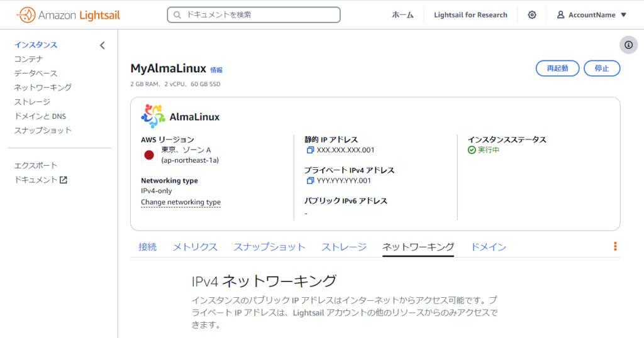
Task: Open the vertical three-dot more menu
Action: (615, 246)
